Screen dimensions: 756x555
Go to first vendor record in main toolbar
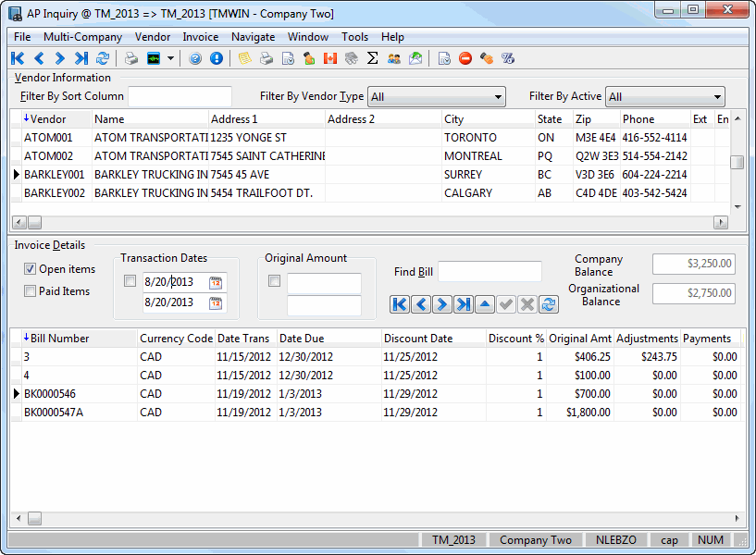click(18, 58)
